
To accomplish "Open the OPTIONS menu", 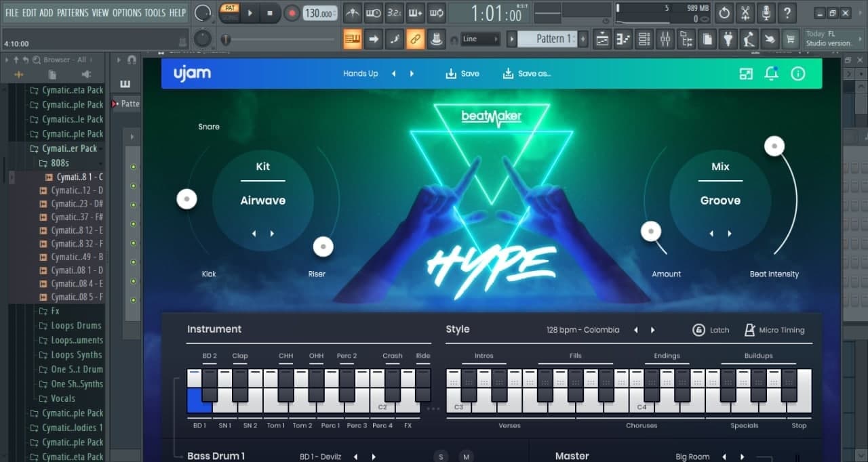I will [x=127, y=12].
